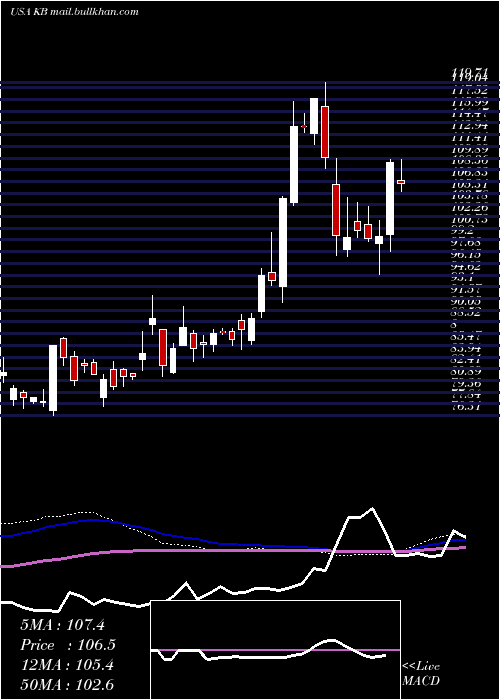This screenshot has height=700, width=500.
Task: Click inside the Live MACD inset chart
Action: (275, 650)
